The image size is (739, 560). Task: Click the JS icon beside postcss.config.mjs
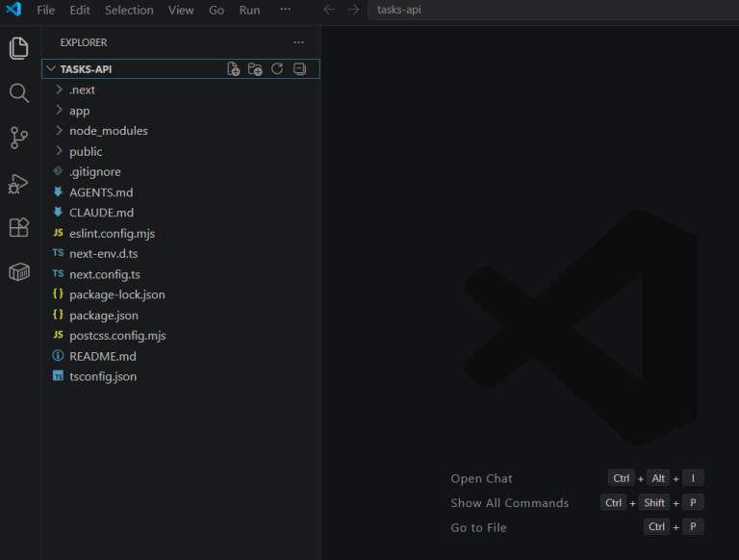pos(58,335)
